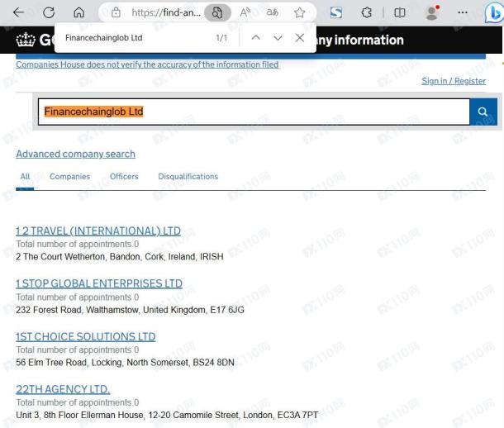
Task: Click the find-on-page icon in the address bar
Action: 217,12
